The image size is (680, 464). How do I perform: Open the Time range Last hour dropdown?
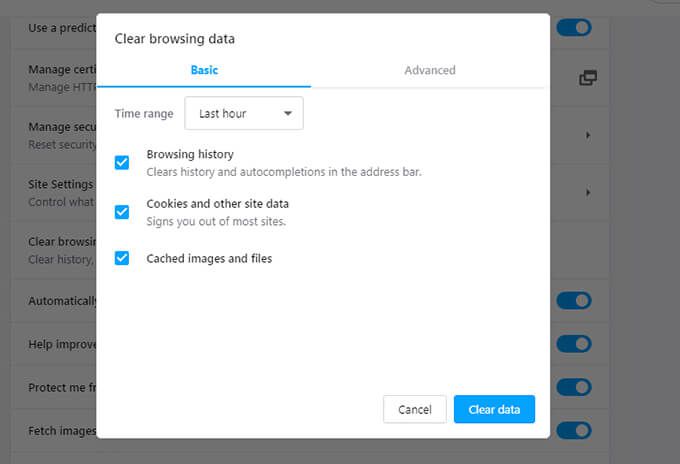[x=244, y=114]
